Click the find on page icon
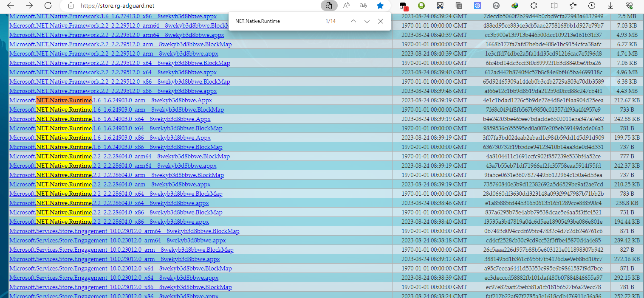Viewport: 644px width, 298px height. [329, 6]
